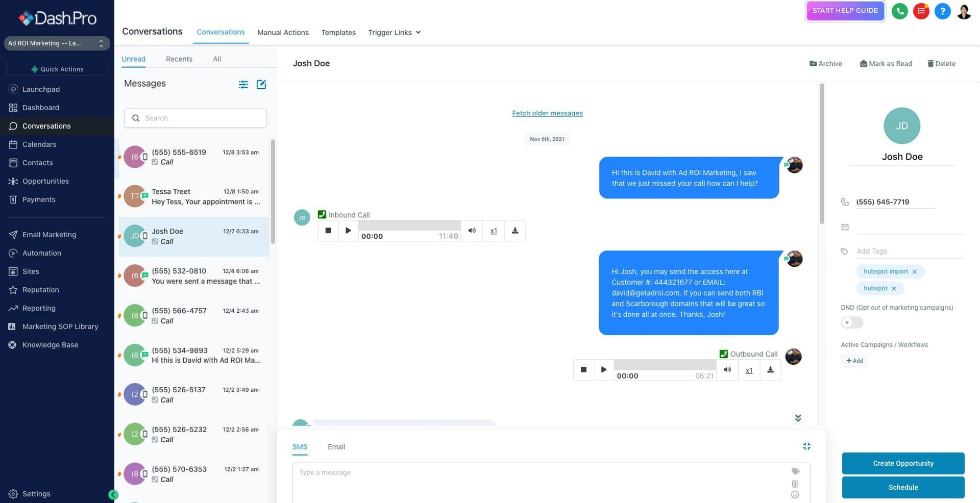
Task: Click the Create Opportunity button
Action: tap(902, 463)
